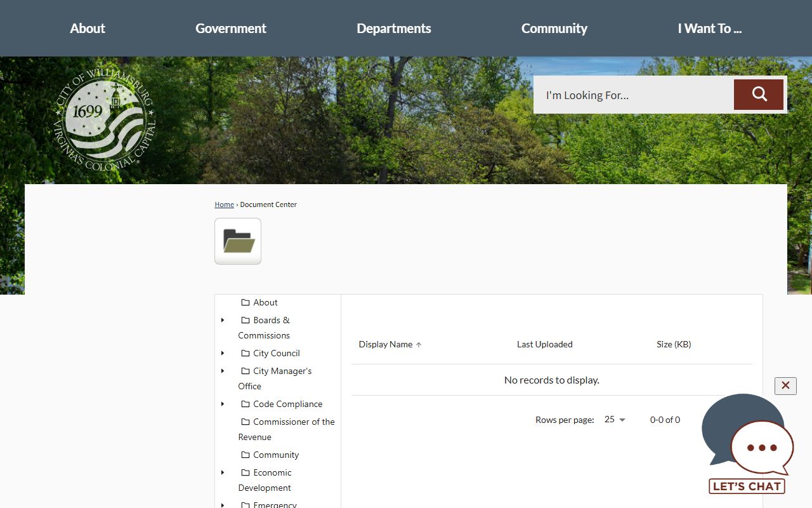Open the Community folder in tree
Image resolution: width=812 pixels, height=508 pixels.
[275, 455]
